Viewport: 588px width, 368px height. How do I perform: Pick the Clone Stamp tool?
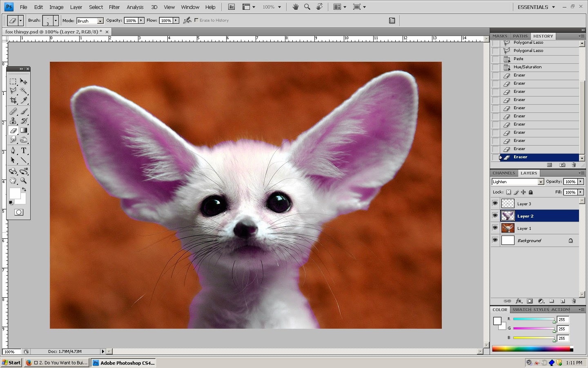pyautogui.click(x=13, y=121)
